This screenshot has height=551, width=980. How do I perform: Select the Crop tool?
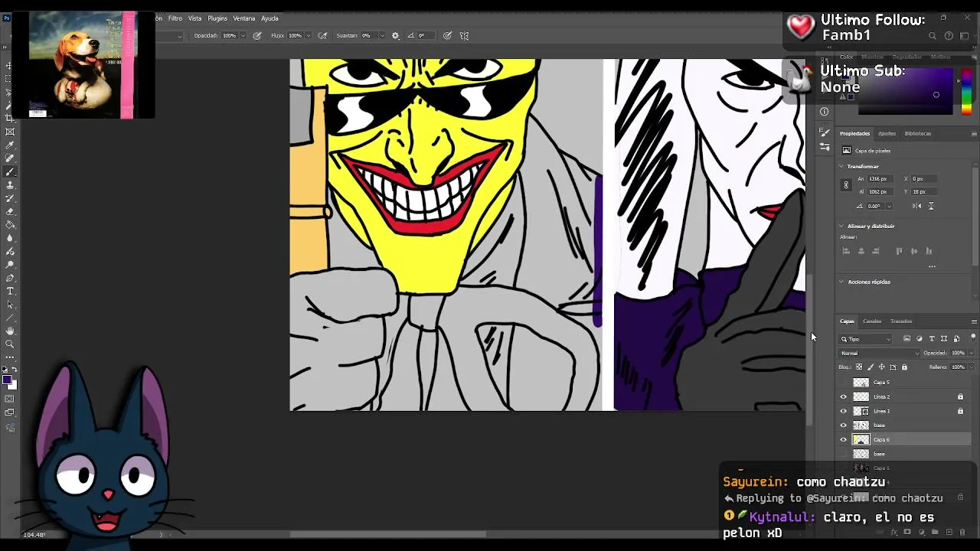(10, 119)
